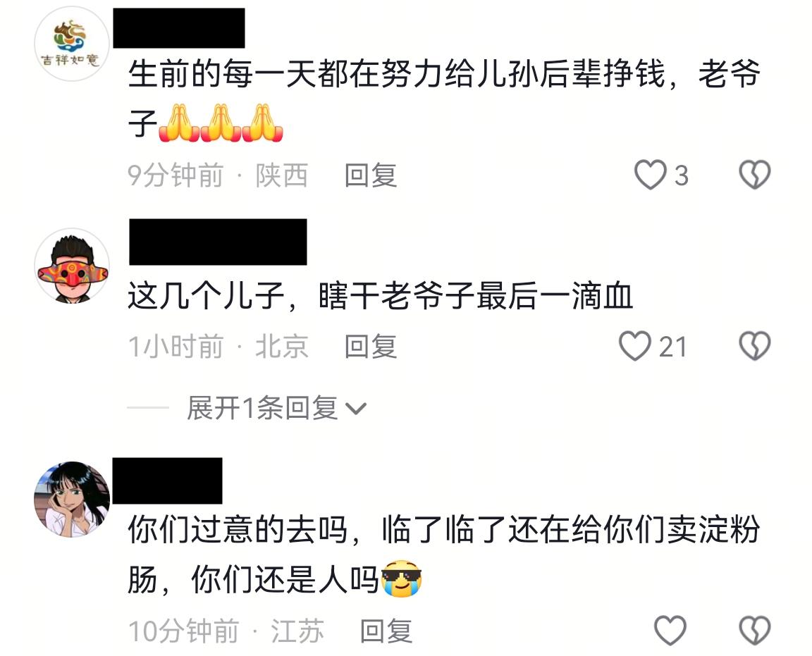Reply to the 1小时前 北京 comment

pyautogui.click(x=371, y=347)
